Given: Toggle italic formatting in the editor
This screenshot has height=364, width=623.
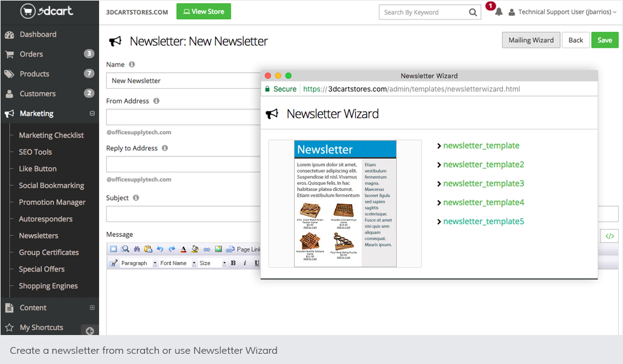Looking at the screenshot, I should point(245,263).
